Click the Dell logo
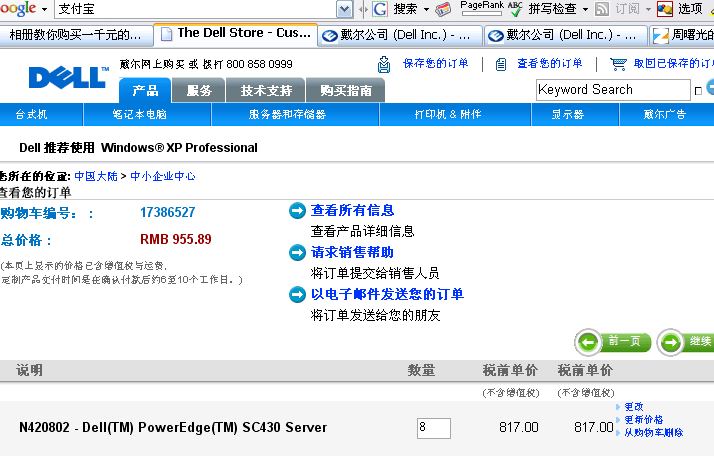Image resolution: width=714 pixels, height=456 pixels. click(x=69, y=77)
